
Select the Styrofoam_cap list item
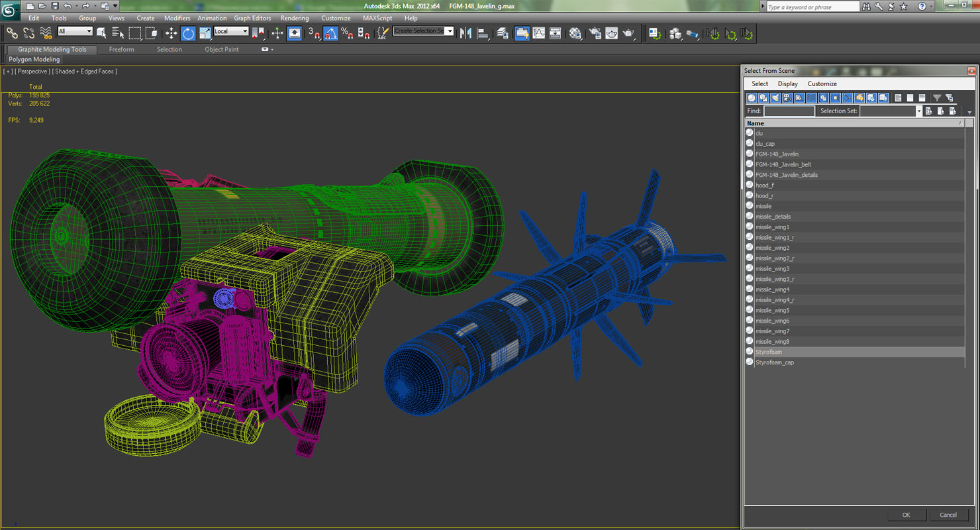tap(854, 362)
